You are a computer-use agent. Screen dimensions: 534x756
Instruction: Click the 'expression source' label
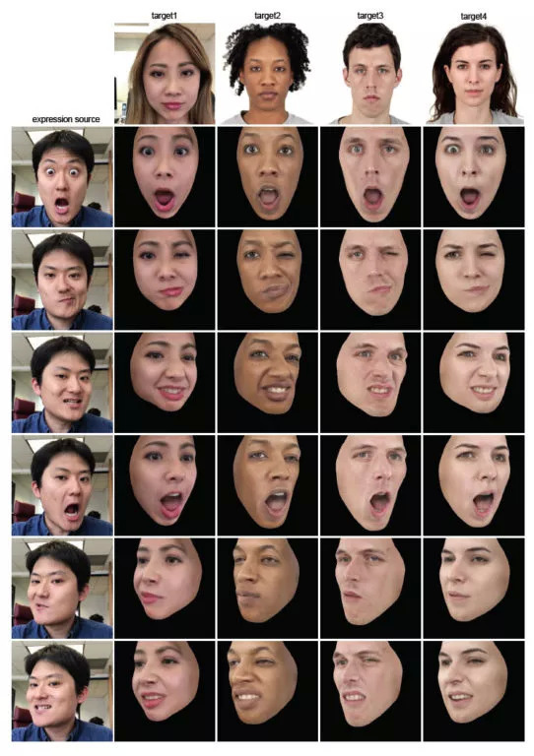(x=66, y=119)
